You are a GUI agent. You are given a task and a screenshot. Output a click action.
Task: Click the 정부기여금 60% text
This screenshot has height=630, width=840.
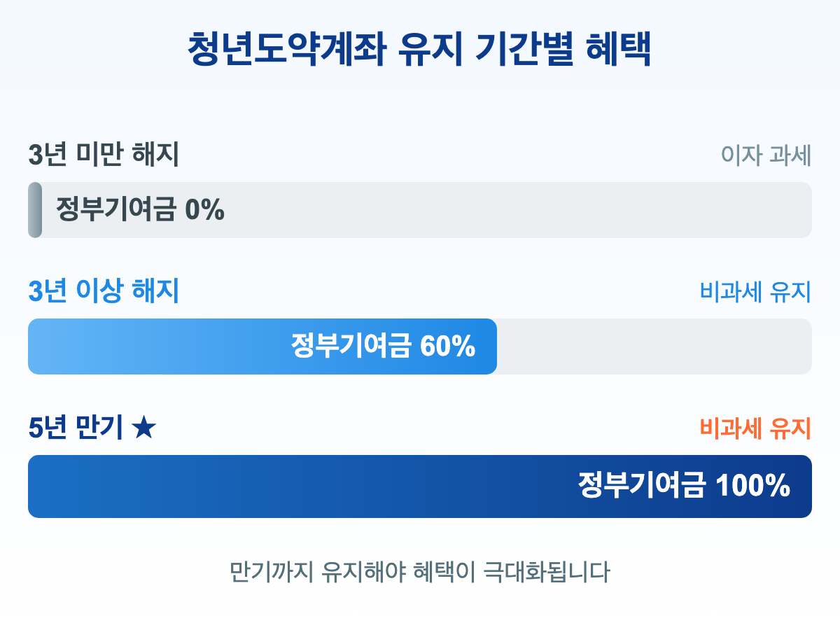click(x=383, y=346)
